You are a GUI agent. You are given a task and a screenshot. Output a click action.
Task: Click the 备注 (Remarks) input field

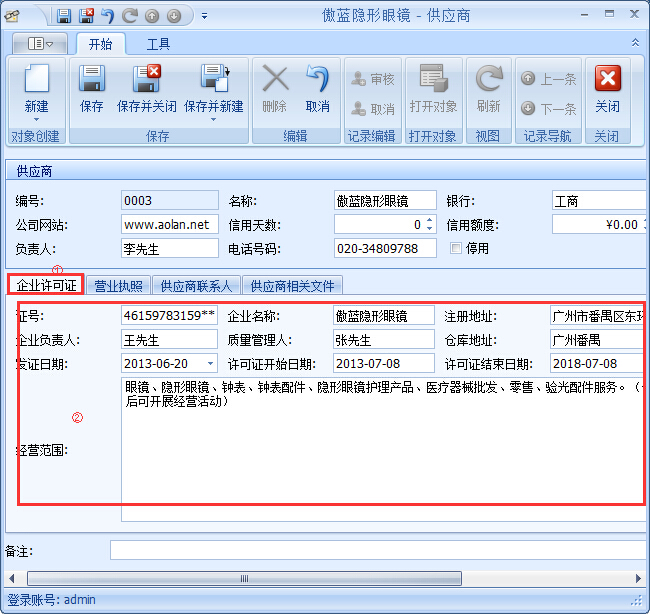point(375,551)
